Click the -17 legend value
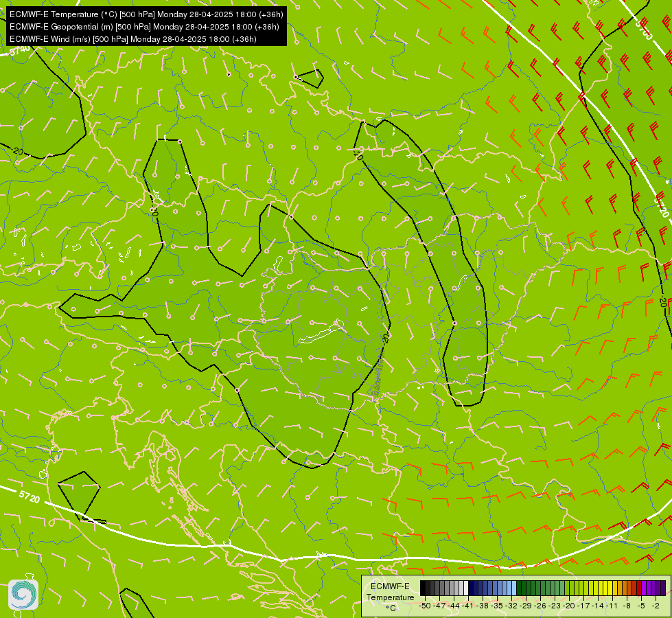Image resolution: width=672 pixels, height=618 pixels. [585, 606]
